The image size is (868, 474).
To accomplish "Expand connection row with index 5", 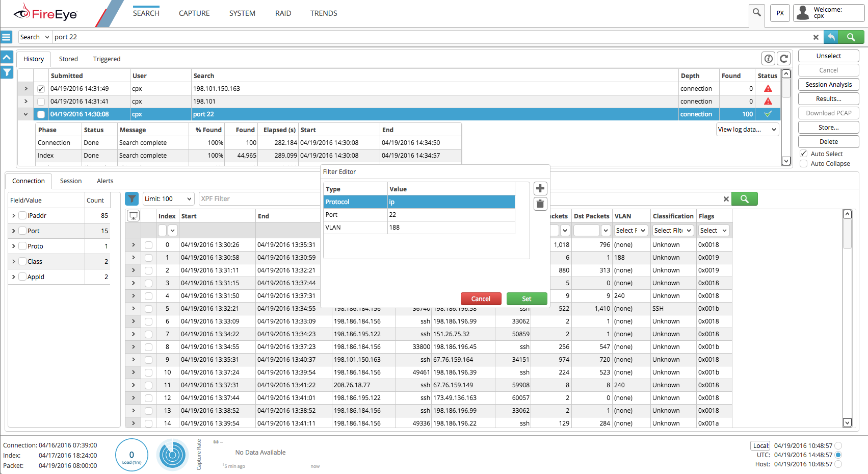I will [x=134, y=309].
